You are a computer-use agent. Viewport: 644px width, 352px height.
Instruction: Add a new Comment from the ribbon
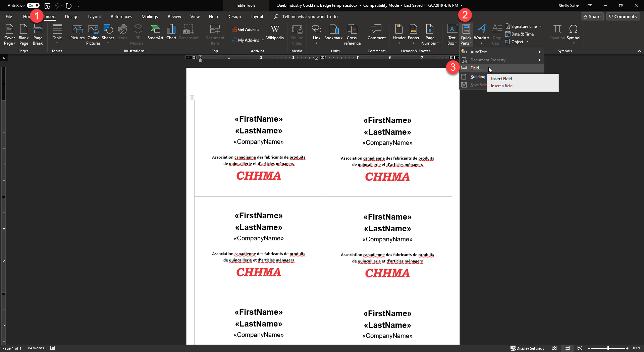point(376,33)
